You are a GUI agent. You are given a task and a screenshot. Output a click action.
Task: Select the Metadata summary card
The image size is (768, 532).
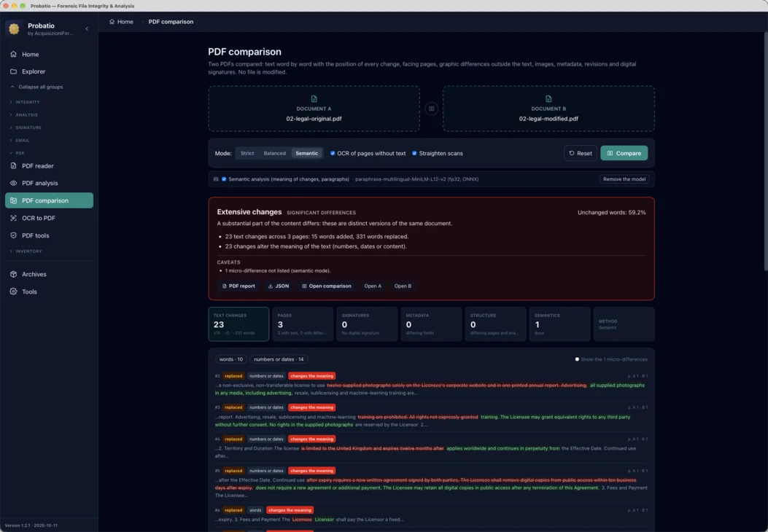tap(431, 324)
